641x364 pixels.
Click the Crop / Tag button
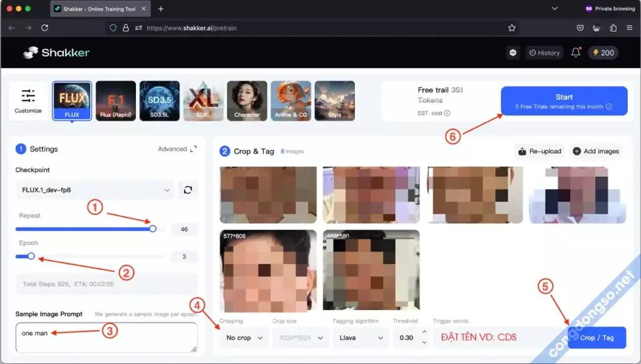click(597, 337)
